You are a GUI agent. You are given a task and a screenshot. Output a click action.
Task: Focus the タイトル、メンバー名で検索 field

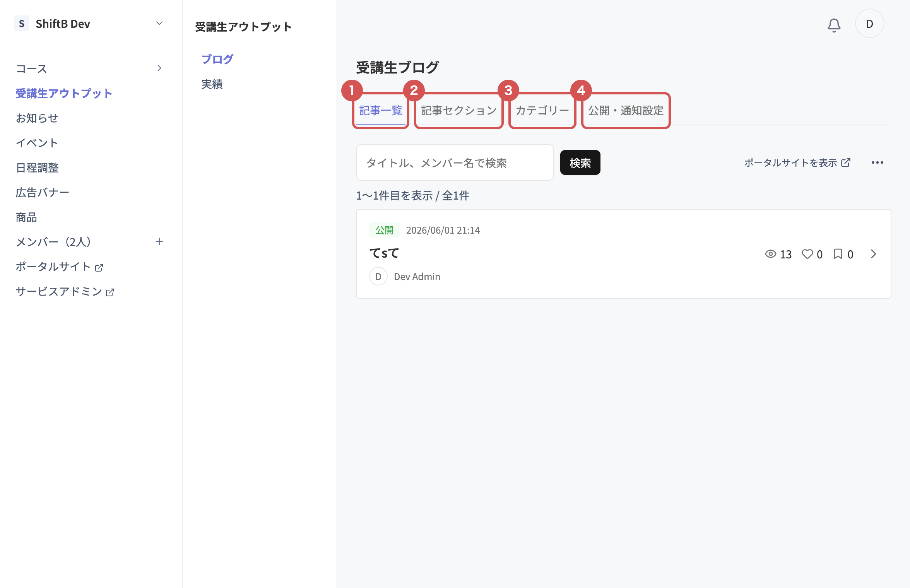455,162
